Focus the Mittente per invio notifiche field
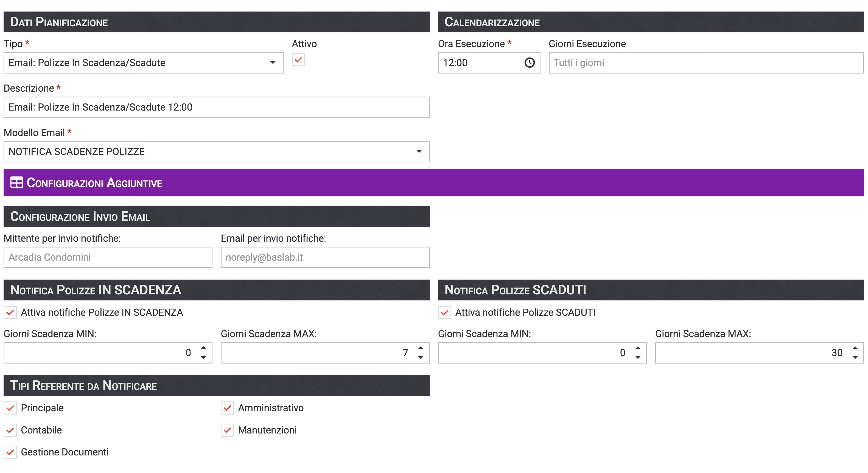 108,257
